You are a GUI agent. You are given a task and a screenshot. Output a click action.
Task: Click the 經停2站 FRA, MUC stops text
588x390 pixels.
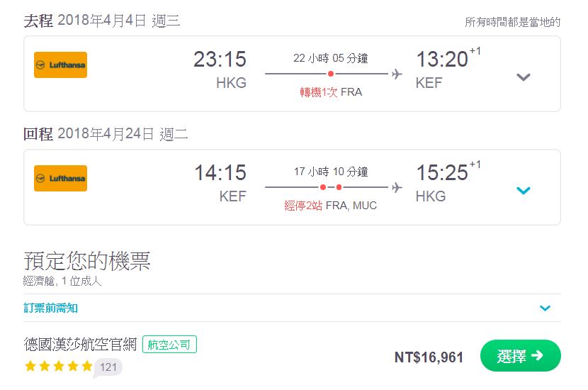point(330,206)
